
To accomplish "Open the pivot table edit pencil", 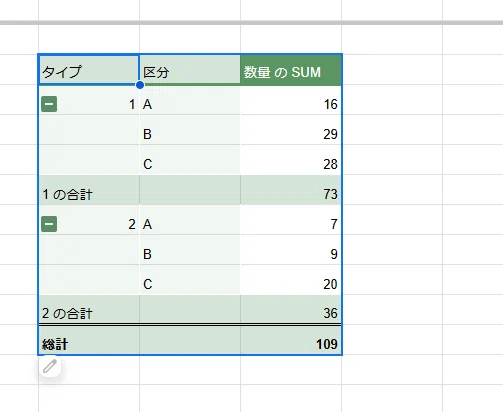I will (x=50, y=366).
